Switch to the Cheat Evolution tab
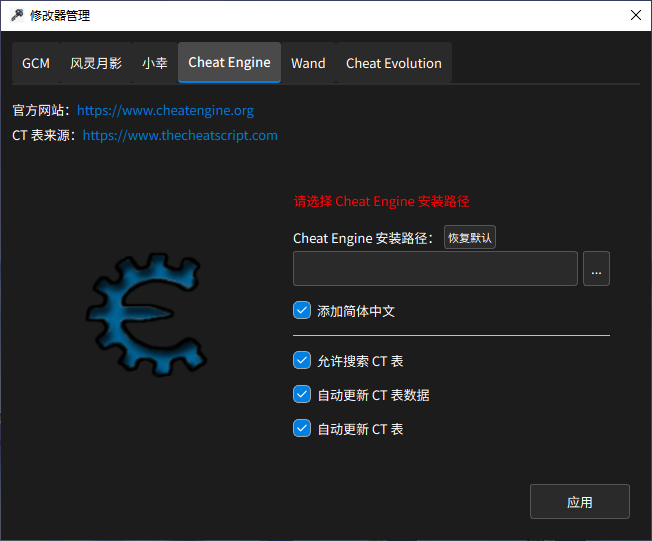 [x=393, y=63]
